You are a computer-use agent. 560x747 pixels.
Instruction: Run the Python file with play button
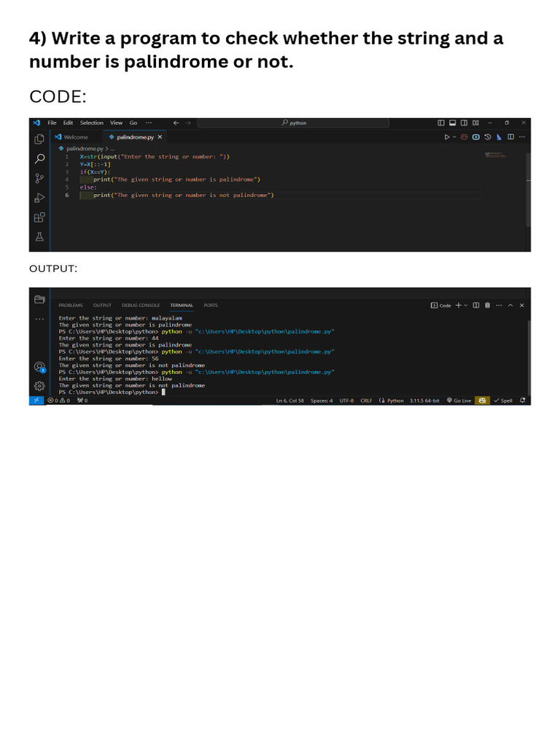[447, 137]
